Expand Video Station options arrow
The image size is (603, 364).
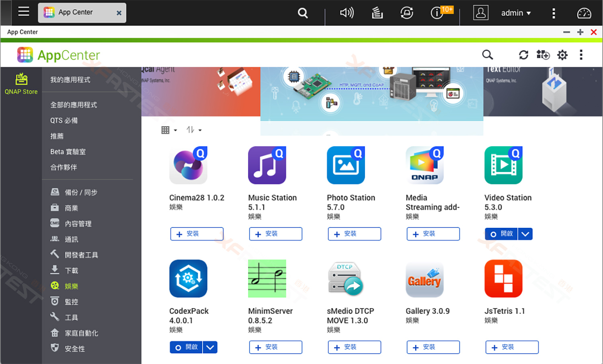click(x=525, y=234)
